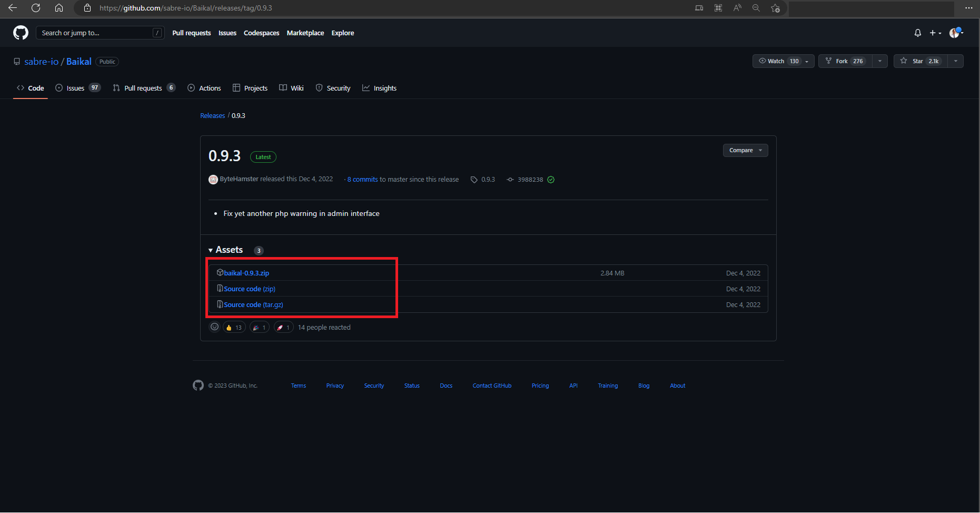Open the Baikal repository link
This screenshot has height=513, width=980.
[79, 62]
